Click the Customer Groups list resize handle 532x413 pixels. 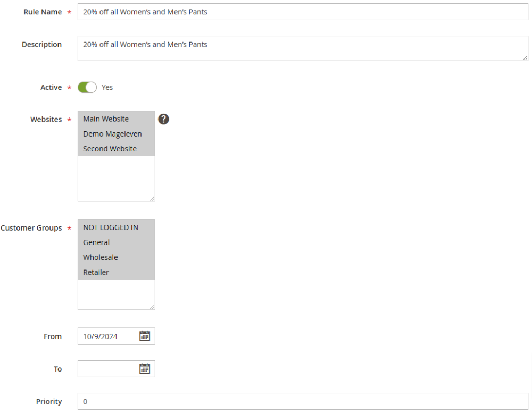click(x=152, y=307)
